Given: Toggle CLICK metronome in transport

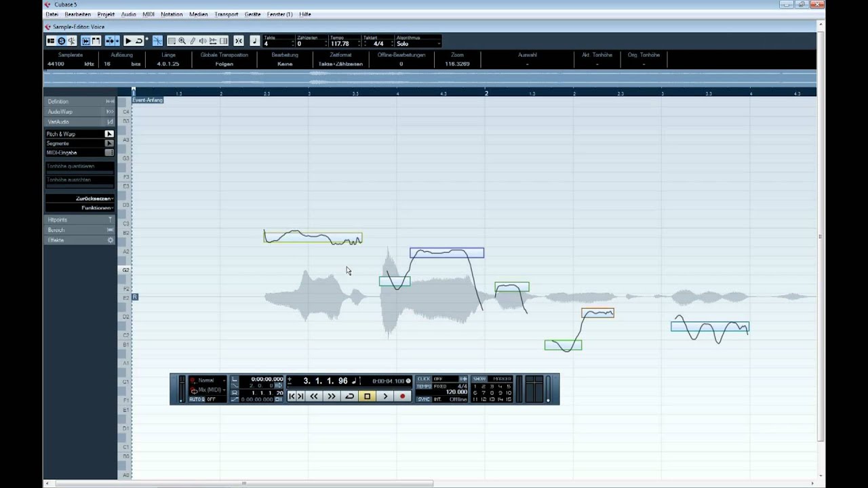Looking at the screenshot, I should 424,379.
